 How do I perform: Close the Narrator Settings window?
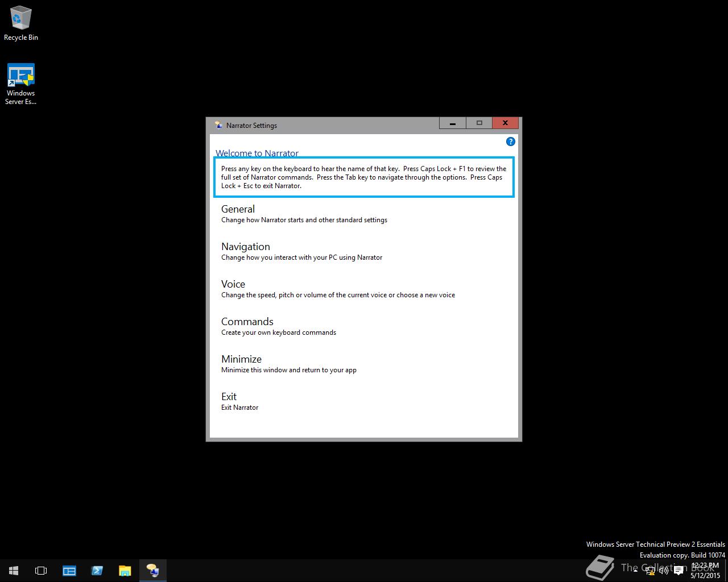pyautogui.click(x=505, y=123)
